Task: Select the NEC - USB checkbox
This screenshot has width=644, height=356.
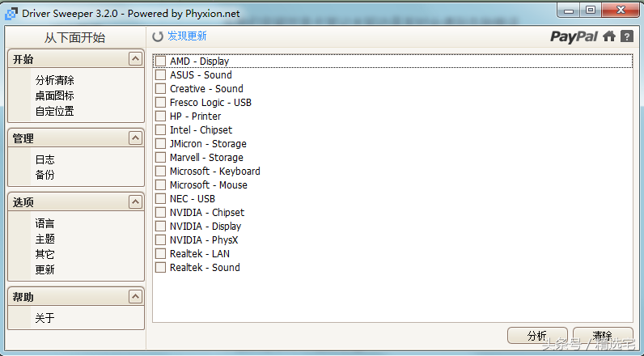Action: click(x=160, y=199)
